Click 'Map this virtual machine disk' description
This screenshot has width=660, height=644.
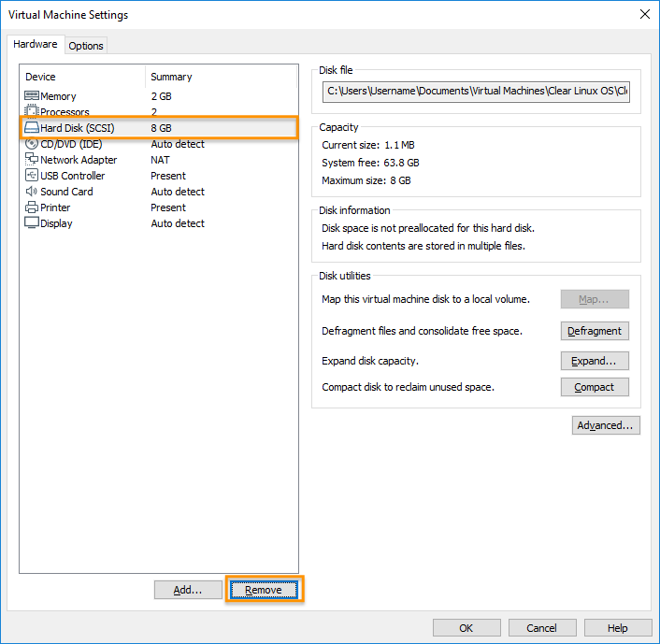(425, 299)
